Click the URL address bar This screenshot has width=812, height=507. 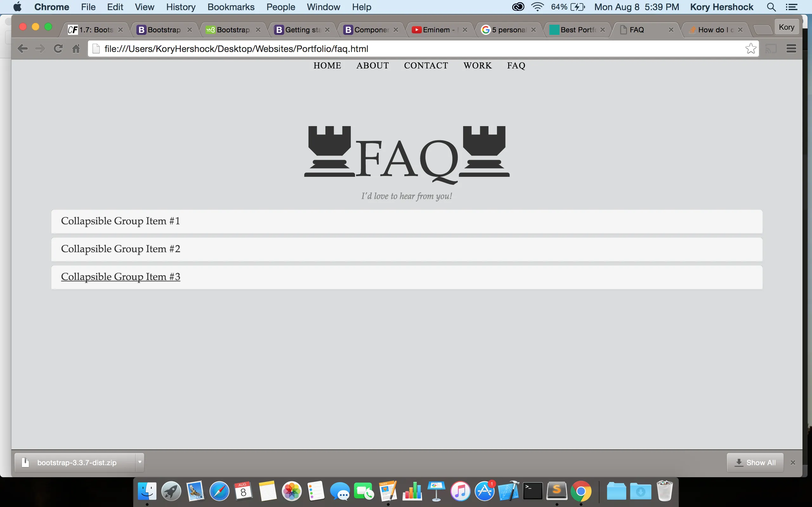[x=403, y=48]
